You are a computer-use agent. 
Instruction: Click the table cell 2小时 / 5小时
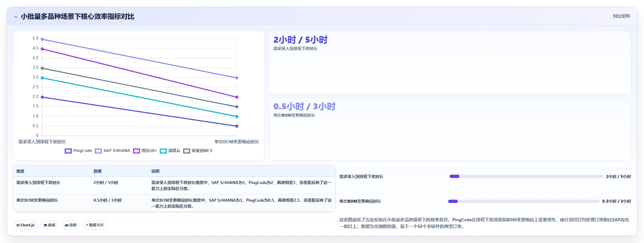[106, 183]
